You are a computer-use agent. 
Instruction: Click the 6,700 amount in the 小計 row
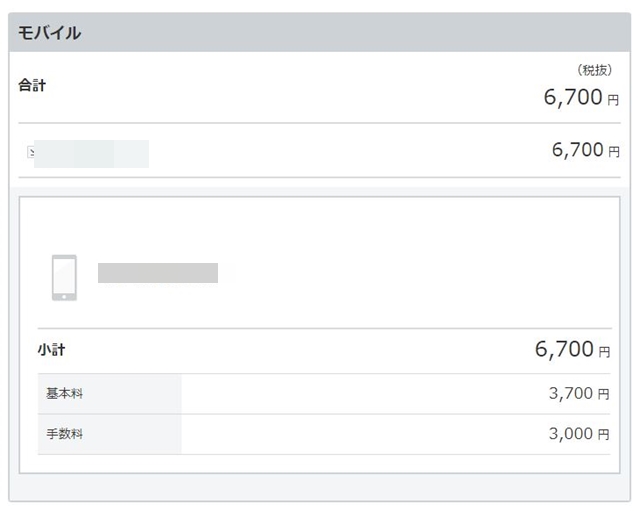pyautogui.click(x=564, y=349)
